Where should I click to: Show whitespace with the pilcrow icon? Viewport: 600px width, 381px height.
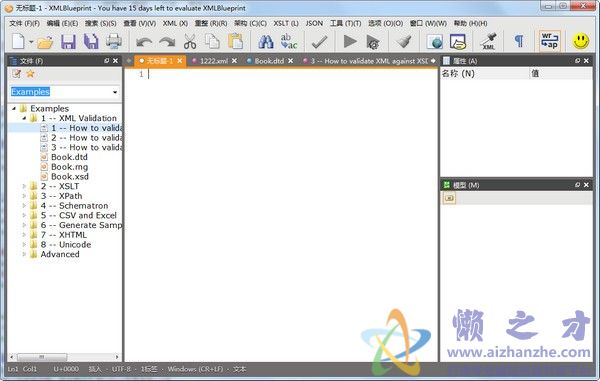click(x=519, y=41)
